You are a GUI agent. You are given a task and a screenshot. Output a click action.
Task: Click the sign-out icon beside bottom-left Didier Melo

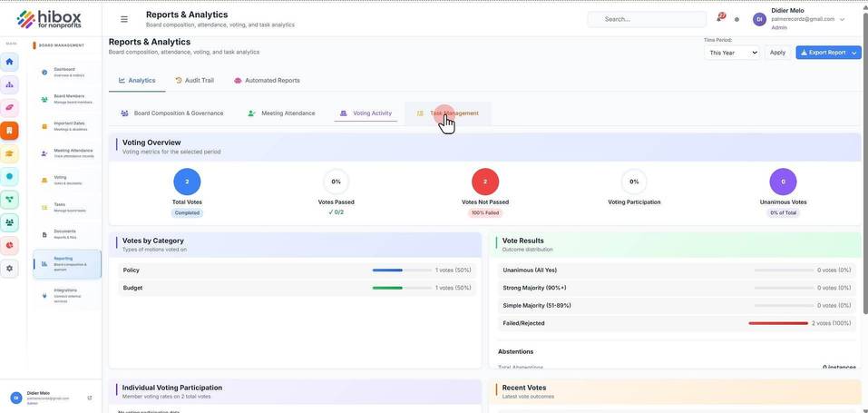(90, 398)
